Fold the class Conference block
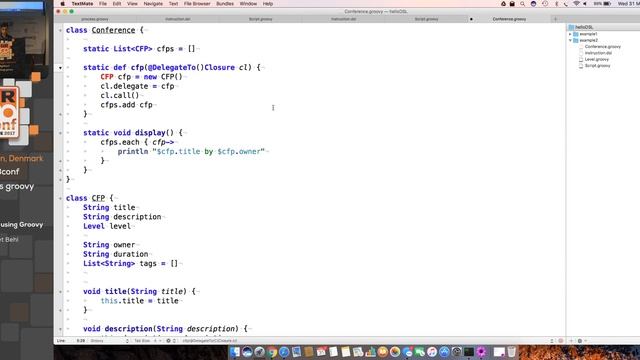Screen dimensions: 640x360 [60, 30]
